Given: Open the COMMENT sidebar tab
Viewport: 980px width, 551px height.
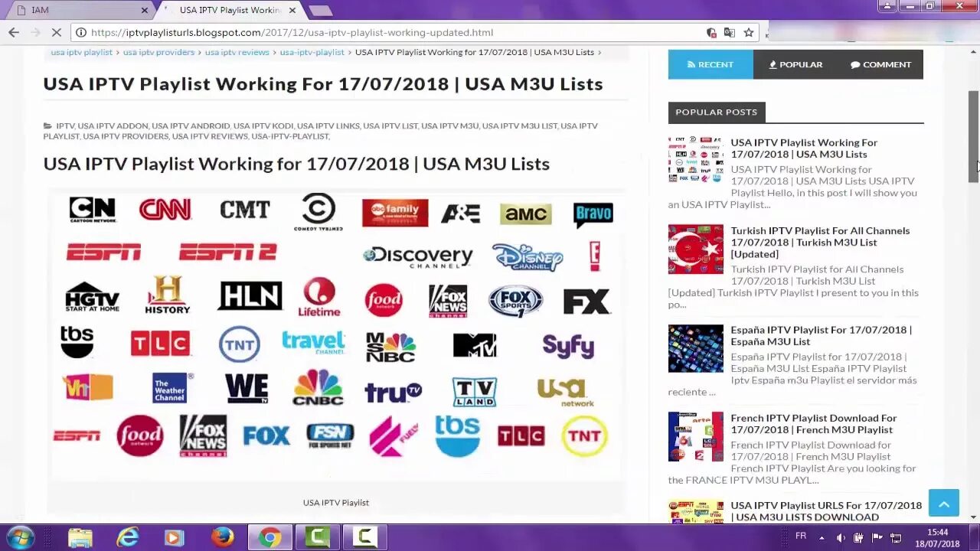Looking at the screenshot, I should point(880,64).
